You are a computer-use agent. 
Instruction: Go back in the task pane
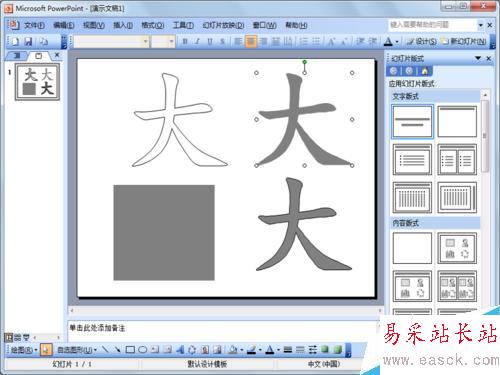393,71
